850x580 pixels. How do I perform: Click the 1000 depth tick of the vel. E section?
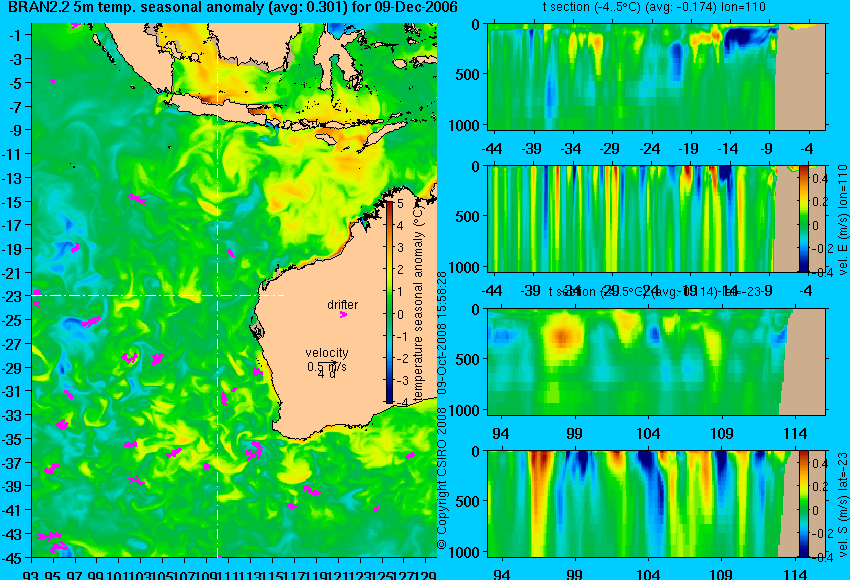[x=464, y=268]
